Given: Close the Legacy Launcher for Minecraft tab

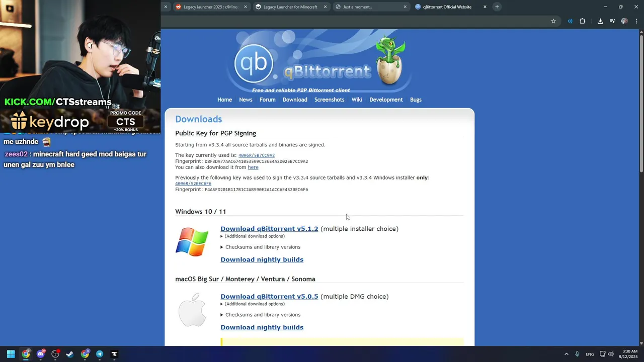Looking at the screenshot, I should coord(326,7).
